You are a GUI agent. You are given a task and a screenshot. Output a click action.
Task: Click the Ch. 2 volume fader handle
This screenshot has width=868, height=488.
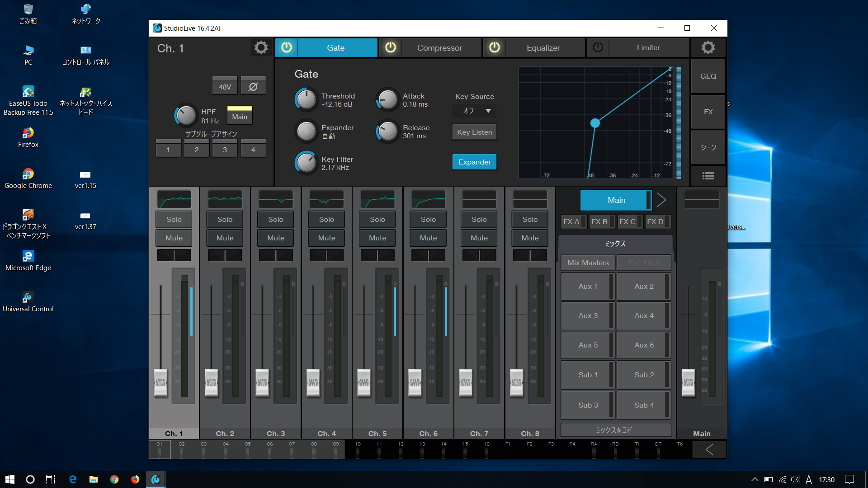click(x=211, y=382)
